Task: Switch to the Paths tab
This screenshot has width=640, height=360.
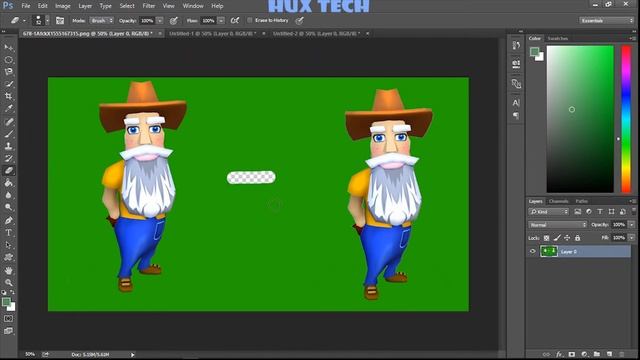Action: 582,201
